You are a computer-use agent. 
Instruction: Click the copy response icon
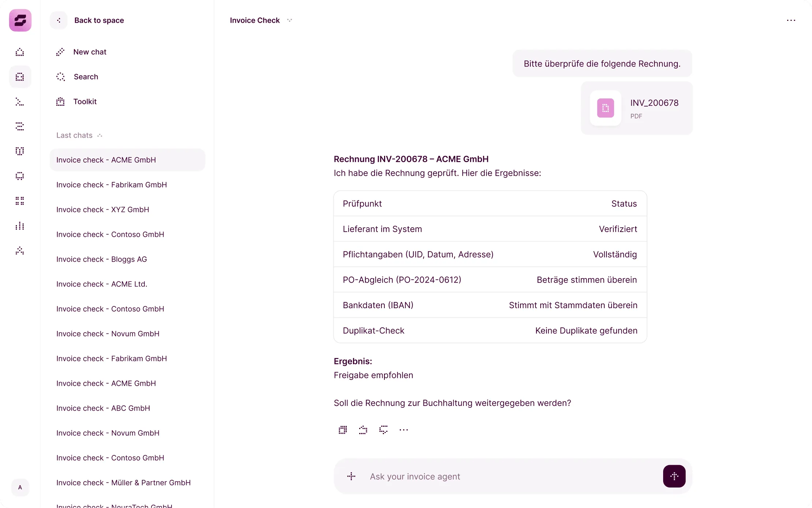[x=343, y=430]
